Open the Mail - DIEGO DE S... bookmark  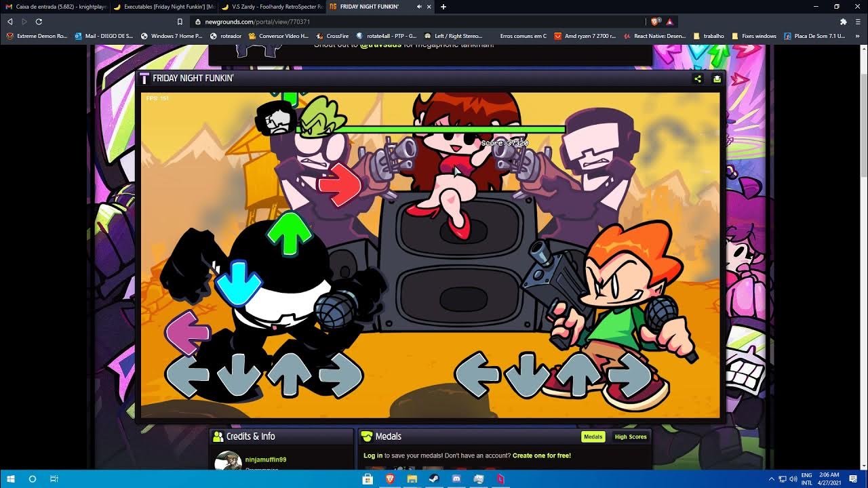point(104,36)
